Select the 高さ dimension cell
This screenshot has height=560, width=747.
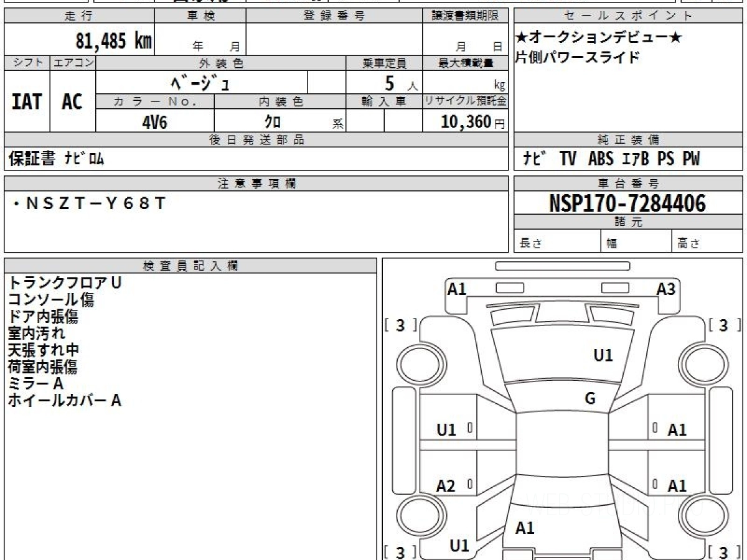708,241
